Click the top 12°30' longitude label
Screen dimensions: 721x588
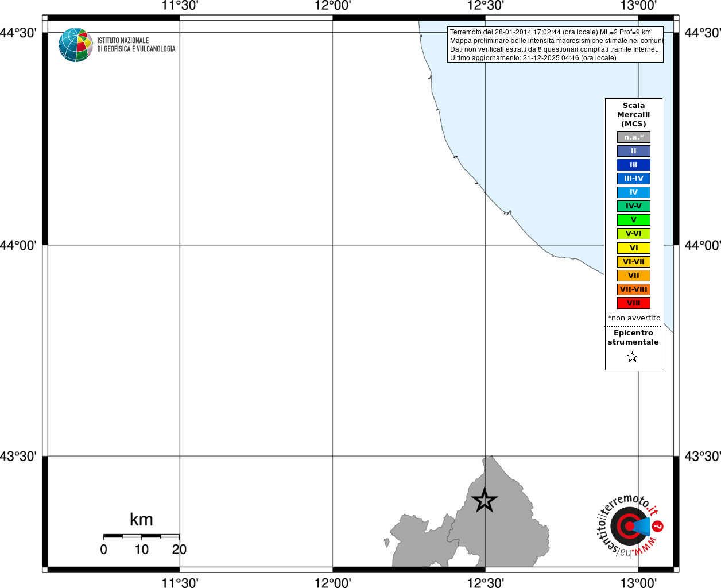pos(486,6)
